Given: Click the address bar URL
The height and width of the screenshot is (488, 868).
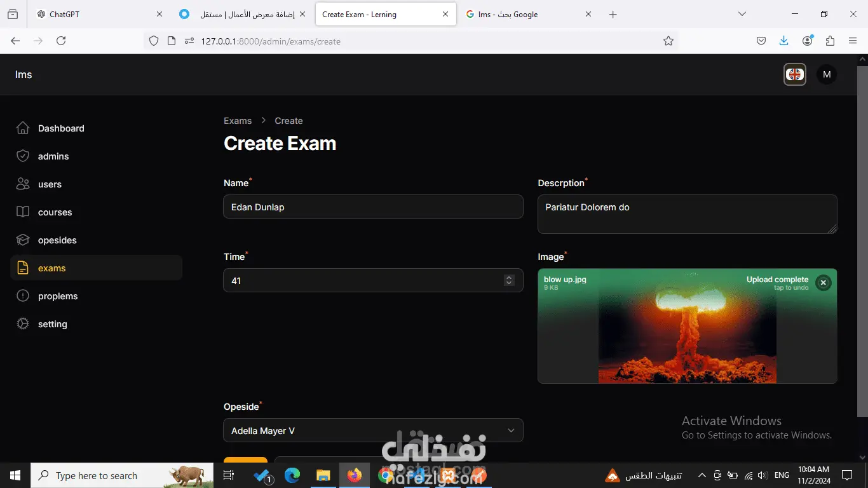Looking at the screenshot, I should (x=271, y=41).
